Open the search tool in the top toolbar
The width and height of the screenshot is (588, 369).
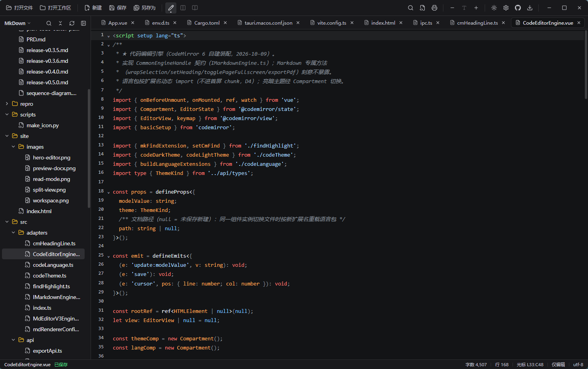coord(410,8)
